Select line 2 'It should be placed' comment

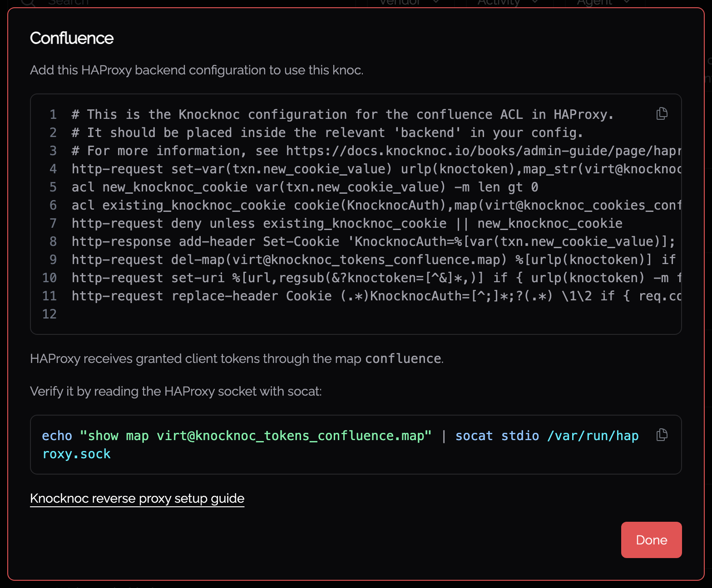(x=327, y=132)
